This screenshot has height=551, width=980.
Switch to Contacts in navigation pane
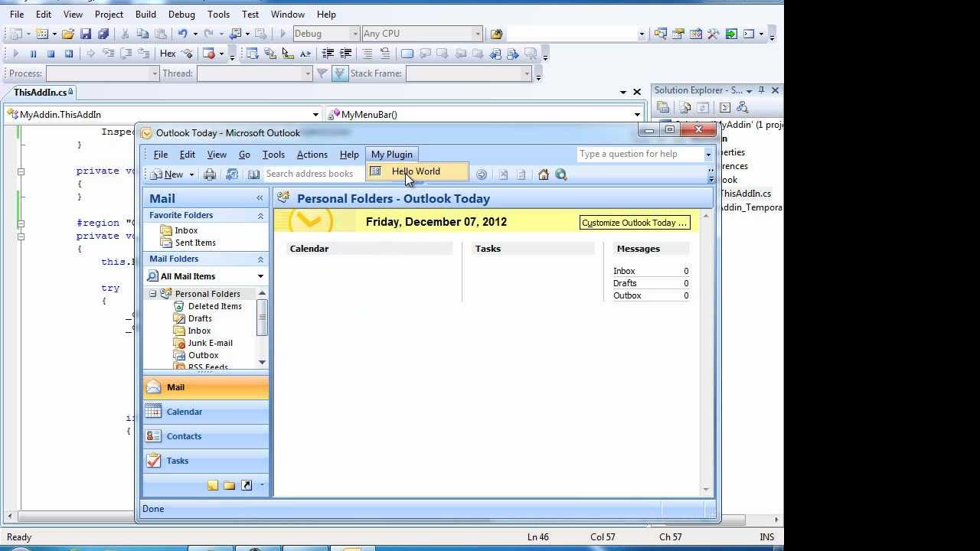click(x=205, y=436)
